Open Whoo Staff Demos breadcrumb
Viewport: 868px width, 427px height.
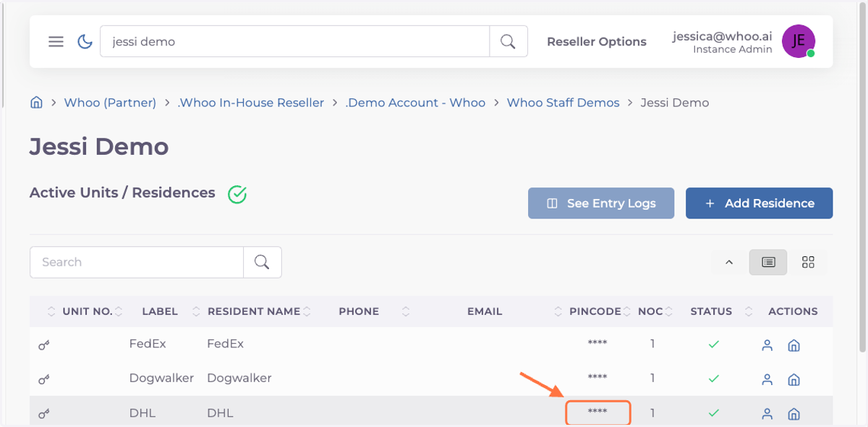563,103
